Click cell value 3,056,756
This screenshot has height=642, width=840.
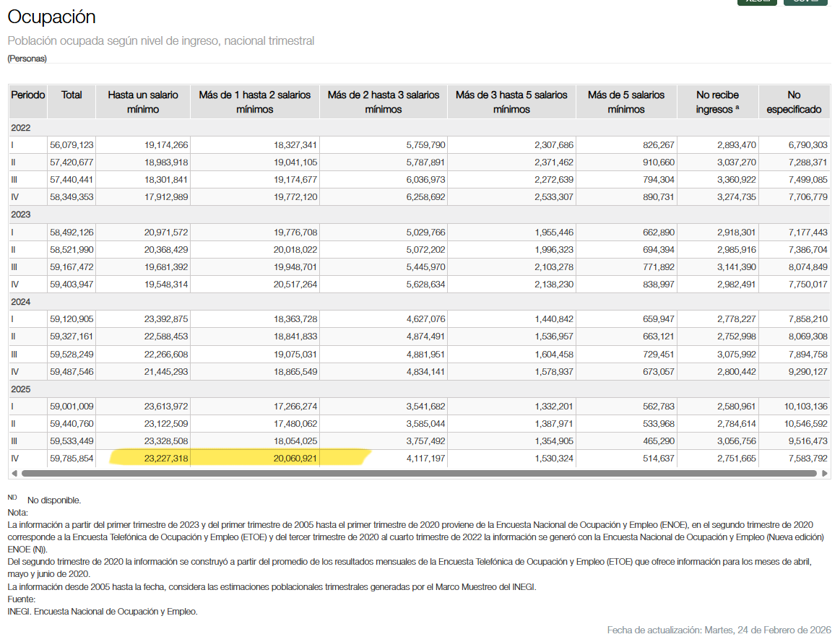(737, 441)
